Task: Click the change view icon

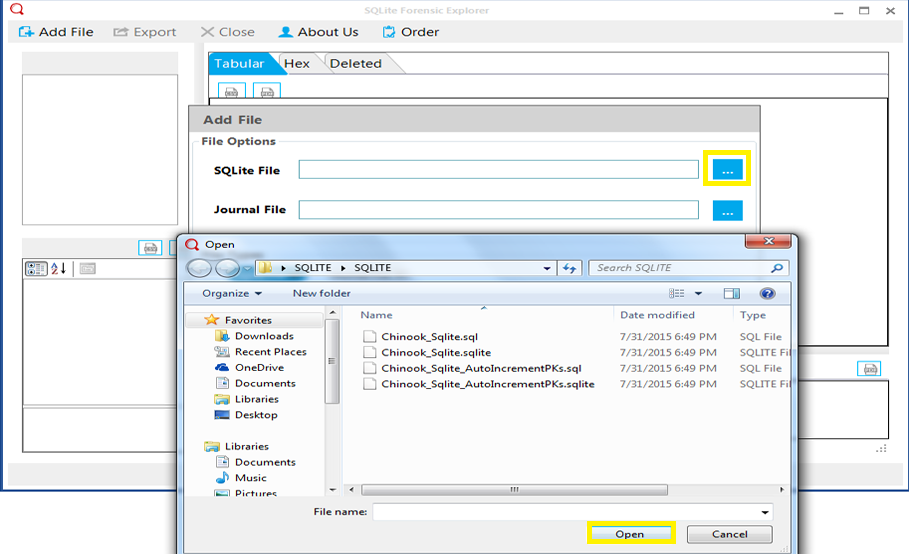Action: click(x=677, y=293)
